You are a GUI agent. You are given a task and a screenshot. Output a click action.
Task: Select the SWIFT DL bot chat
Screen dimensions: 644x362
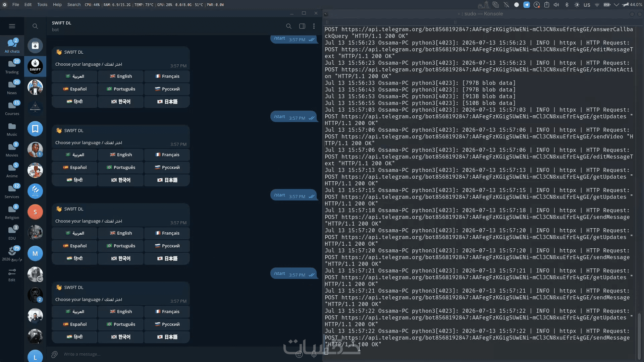coord(35,66)
